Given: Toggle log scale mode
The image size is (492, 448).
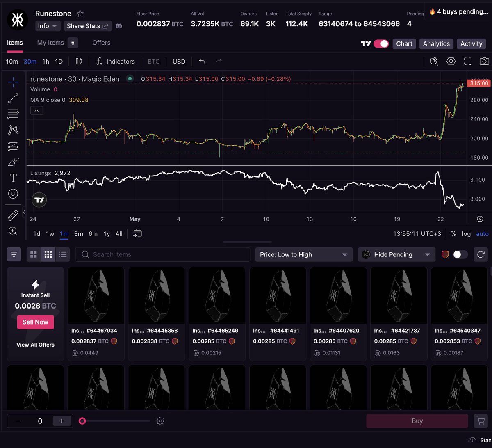Looking at the screenshot, I should 466,233.
